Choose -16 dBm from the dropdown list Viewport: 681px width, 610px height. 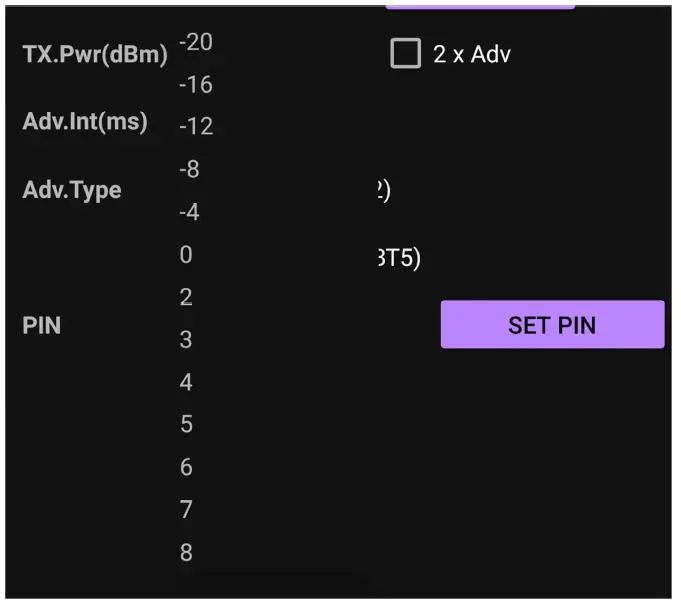[196, 85]
